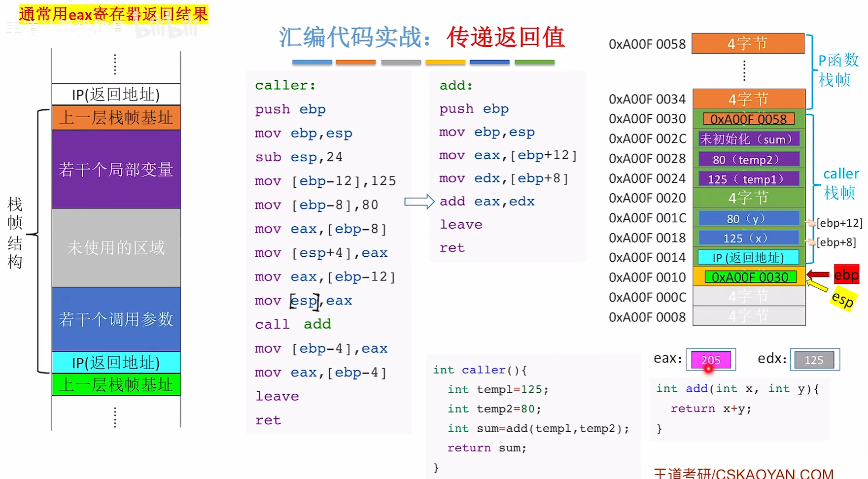
Task: Click the 80 (y) parameter stack cell
Action: (748, 218)
